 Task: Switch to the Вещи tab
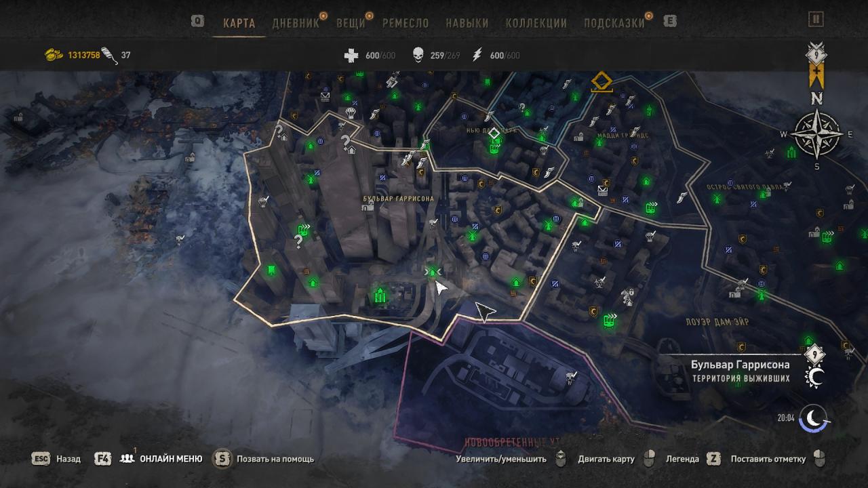click(351, 22)
